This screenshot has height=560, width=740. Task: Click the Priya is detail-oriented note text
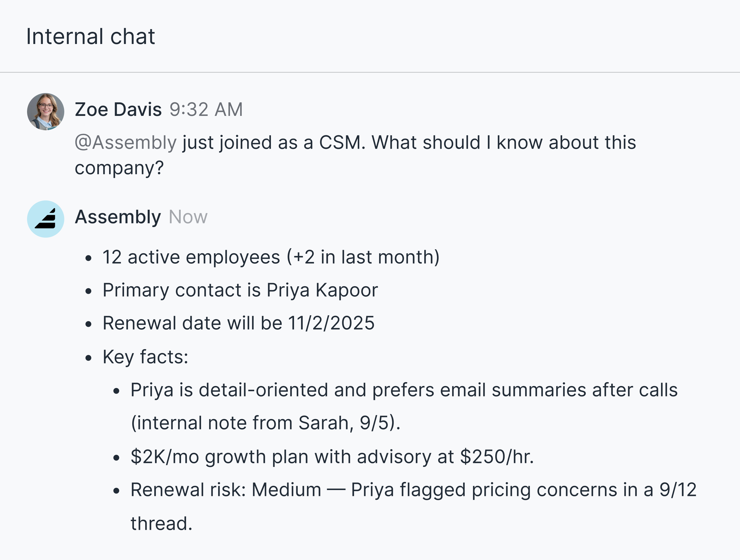[404, 390]
